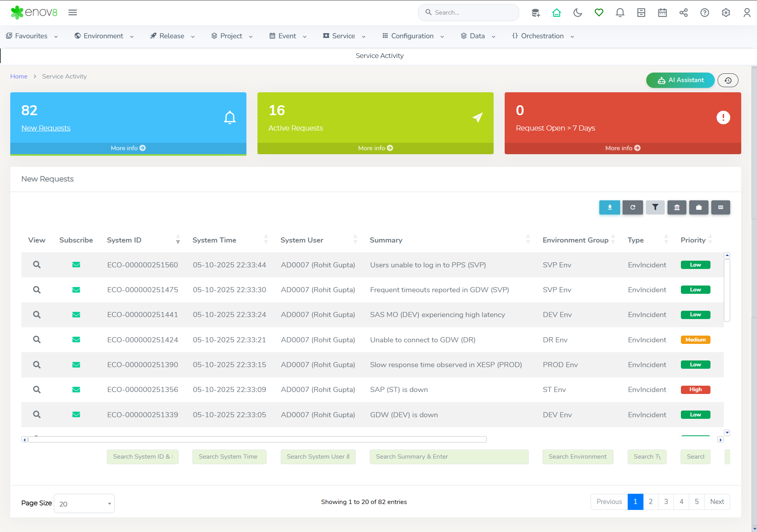The height and width of the screenshot is (532, 757).
Task: Toggle the green heart favourite icon
Action: [x=599, y=13]
